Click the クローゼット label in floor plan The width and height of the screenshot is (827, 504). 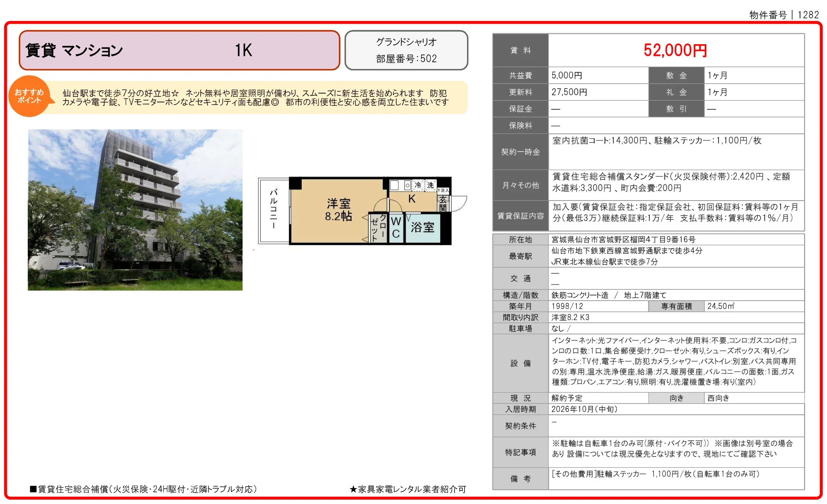pos(379,227)
